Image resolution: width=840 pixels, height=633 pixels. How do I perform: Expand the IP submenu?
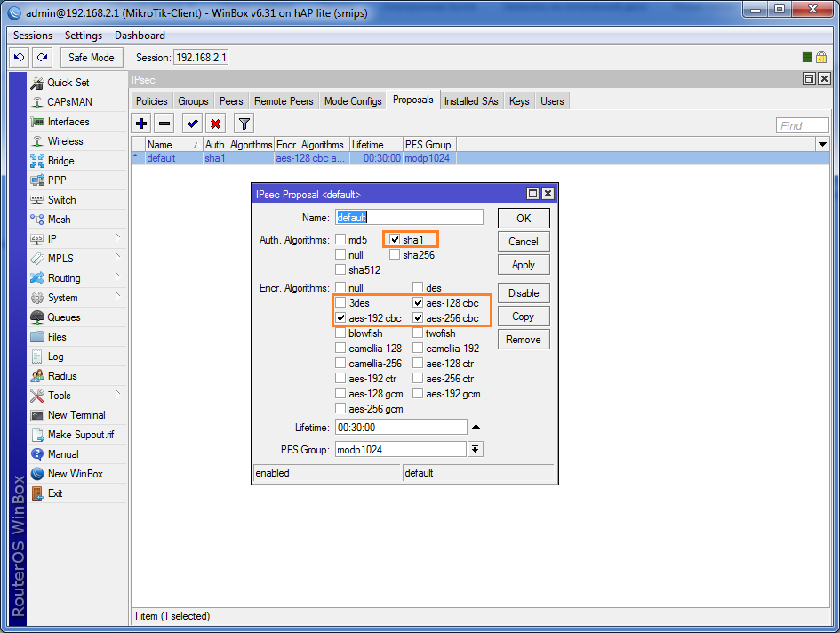(x=117, y=238)
